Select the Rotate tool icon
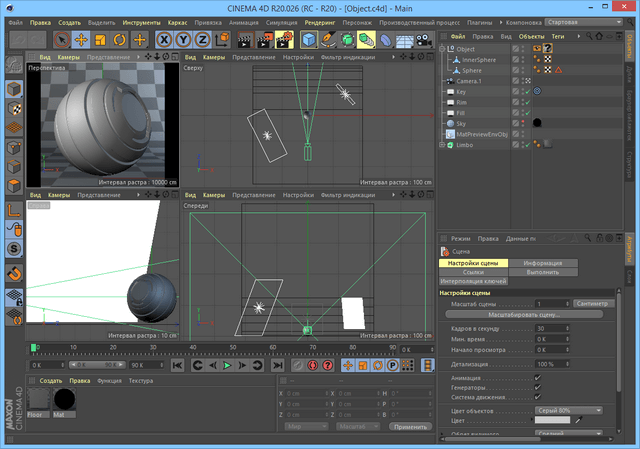This screenshot has width=640, height=449. click(x=120, y=40)
